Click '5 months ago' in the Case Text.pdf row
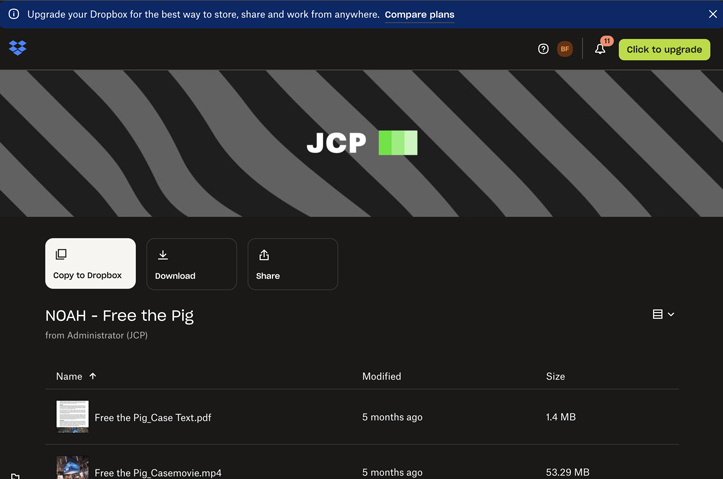Viewport: 723px width, 479px height. point(392,417)
